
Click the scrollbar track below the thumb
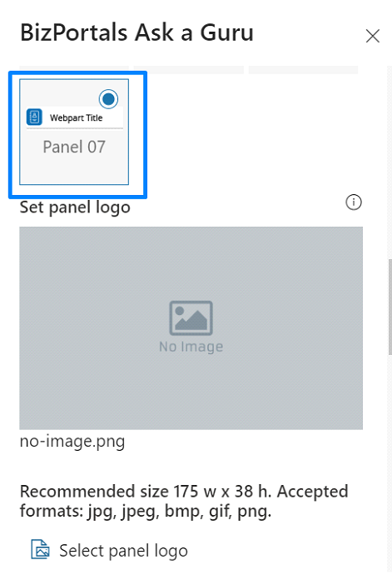(x=390, y=462)
